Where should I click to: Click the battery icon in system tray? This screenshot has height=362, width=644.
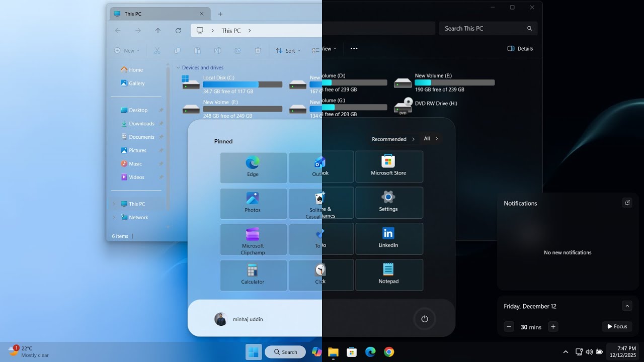coord(599,352)
